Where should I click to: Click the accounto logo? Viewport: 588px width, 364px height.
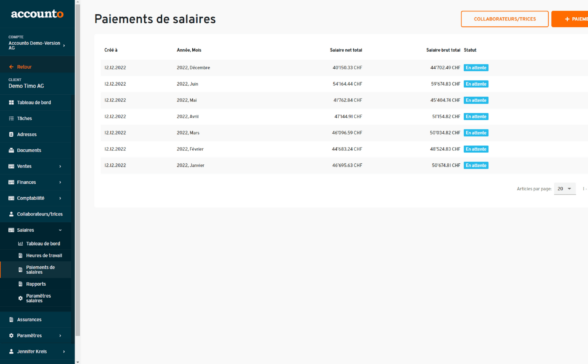pos(37,14)
